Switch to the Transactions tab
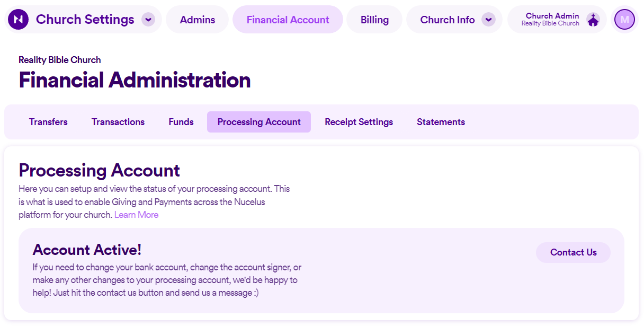This screenshot has height=326, width=644. pyautogui.click(x=118, y=121)
